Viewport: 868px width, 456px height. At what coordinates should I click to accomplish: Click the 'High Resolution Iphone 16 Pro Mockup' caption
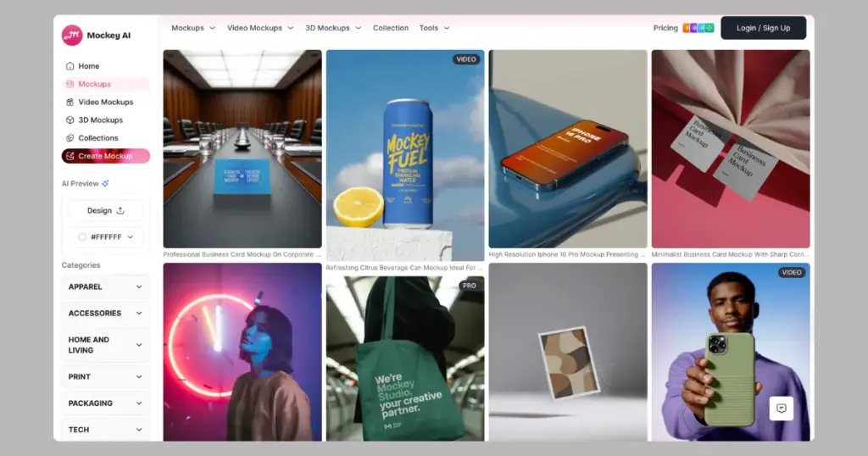pyautogui.click(x=567, y=254)
